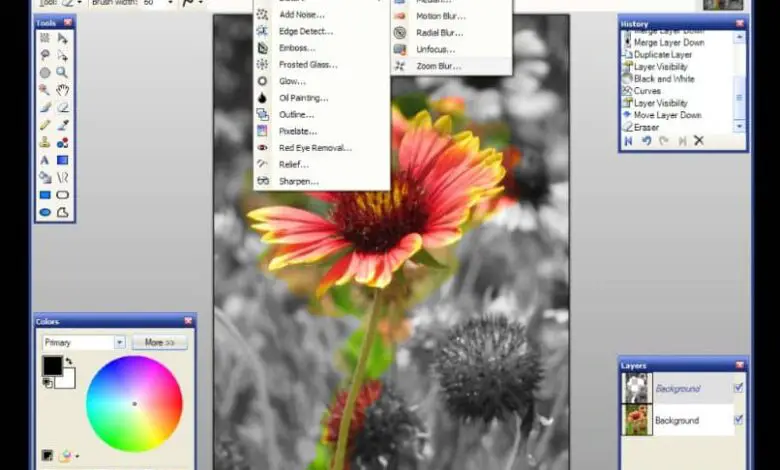The image size is (780, 470).
Task: Click the add color to palette icon
Action: [x=47, y=455]
